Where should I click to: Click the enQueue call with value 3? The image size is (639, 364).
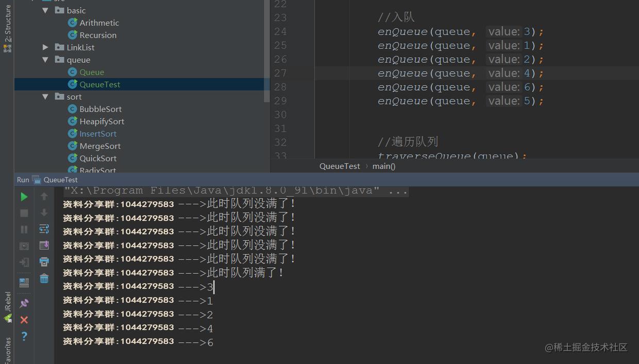coord(461,31)
